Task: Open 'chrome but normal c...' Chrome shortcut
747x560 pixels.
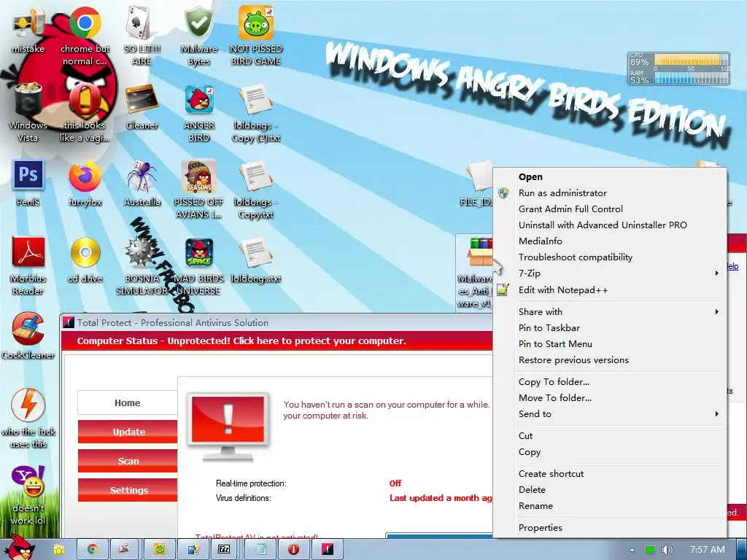Action: pos(85,35)
